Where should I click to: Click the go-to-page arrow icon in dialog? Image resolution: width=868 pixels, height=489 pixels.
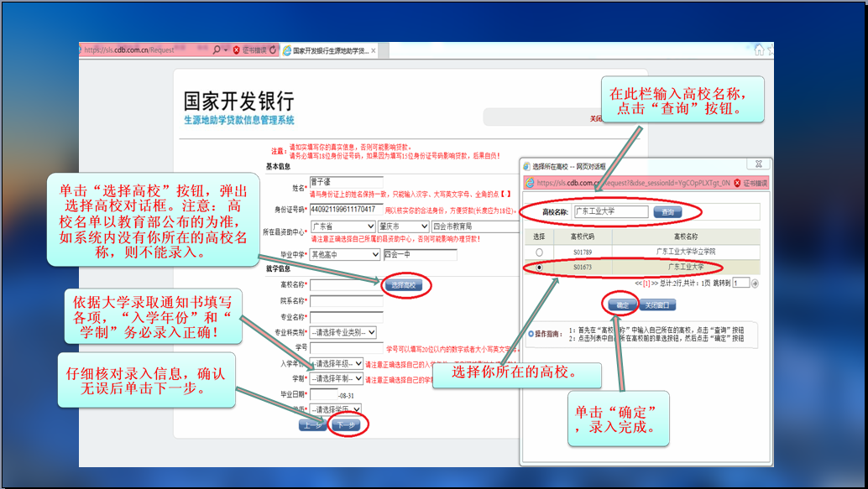(755, 284)
